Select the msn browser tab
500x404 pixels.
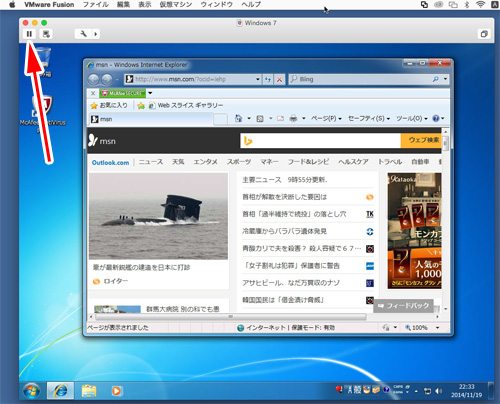coord(151,119)
